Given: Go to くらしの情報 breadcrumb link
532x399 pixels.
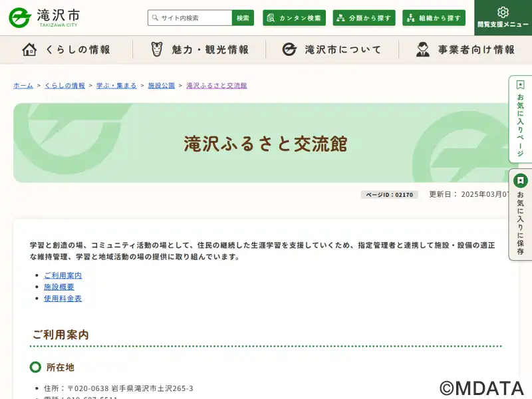Looking at the screenshot, I should coord(65,86).
